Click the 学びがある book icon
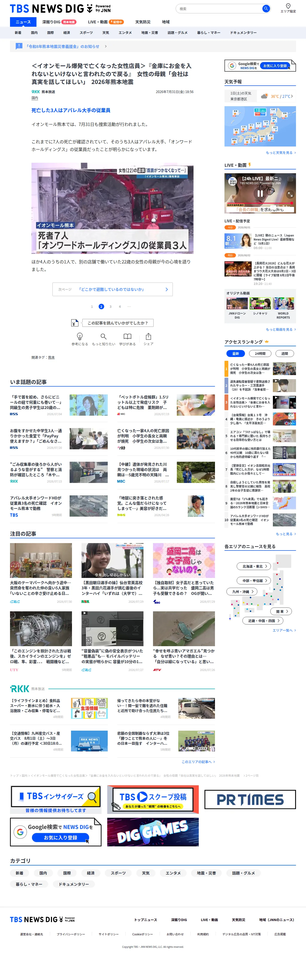The height and width of the screenshot is (980, 306). click(127, 336)
